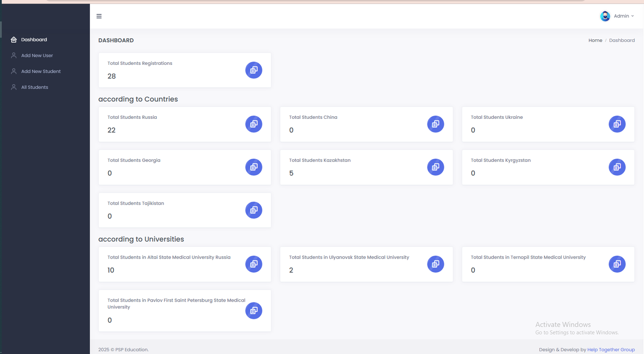Screen dimensions: 644x354
Task: Click the Total Students Kyrgyzstan label
Action: pos(501,160)
